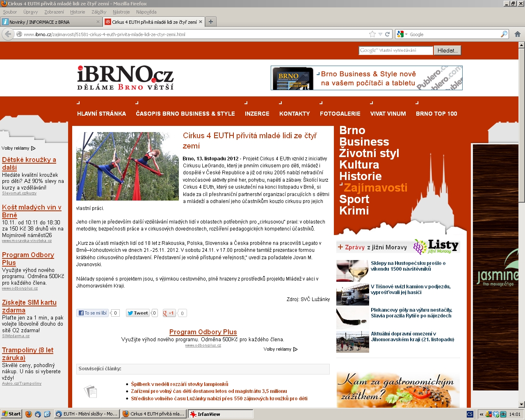This screenshot has width=525, height=420.
Task: Switch to IrfanView in the taskbar
Action: (221, 414)
